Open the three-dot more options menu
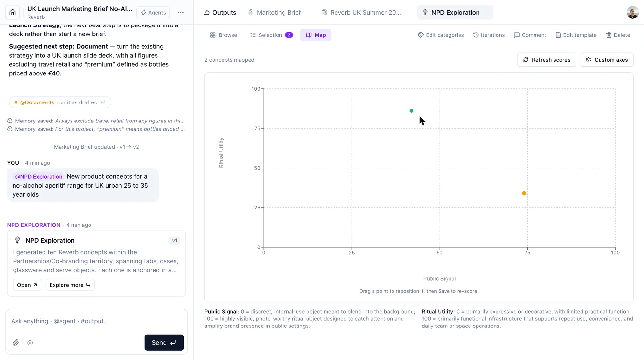Screen dimensions: 644x360 (x=181, y=12)
